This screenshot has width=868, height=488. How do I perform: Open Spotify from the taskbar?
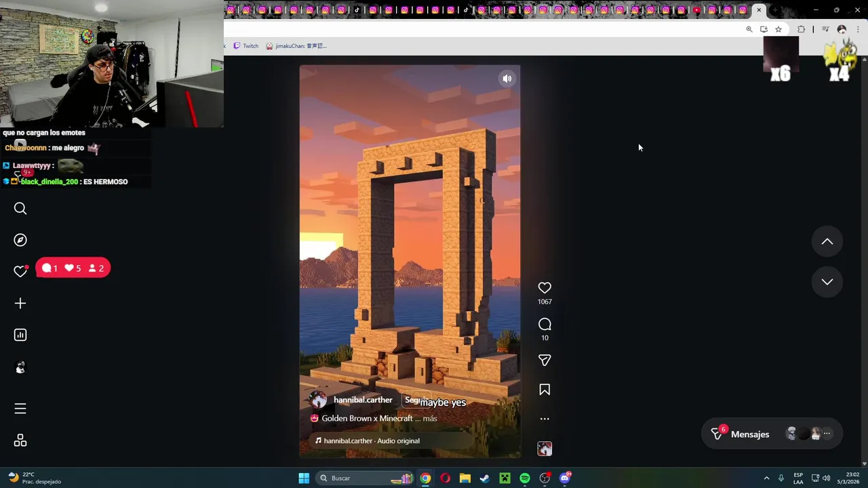(x=524, y=479)
